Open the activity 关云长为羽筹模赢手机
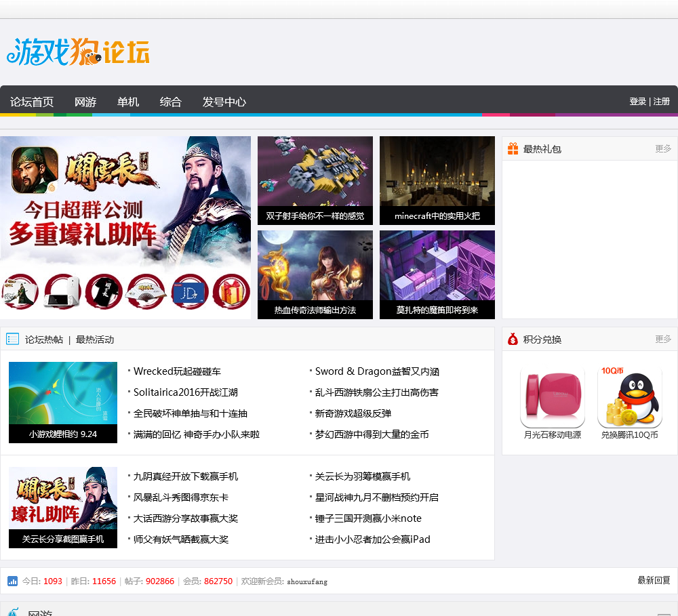The height and width of the screenshot is (616, 678). pos(362,476)
